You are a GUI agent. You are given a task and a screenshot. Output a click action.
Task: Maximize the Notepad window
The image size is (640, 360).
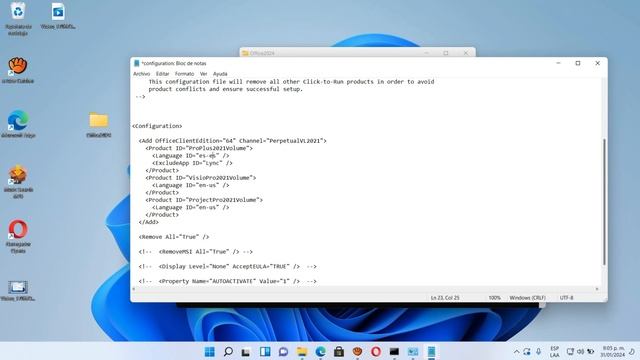578,63
